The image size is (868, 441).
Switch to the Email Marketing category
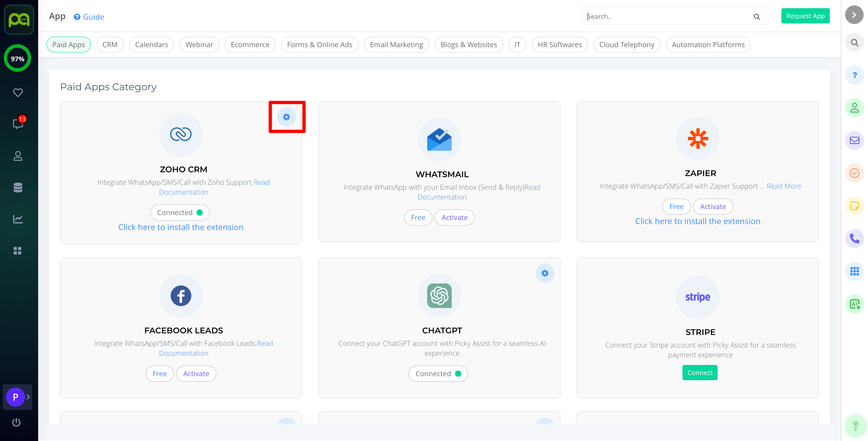[x=396, y=44]
